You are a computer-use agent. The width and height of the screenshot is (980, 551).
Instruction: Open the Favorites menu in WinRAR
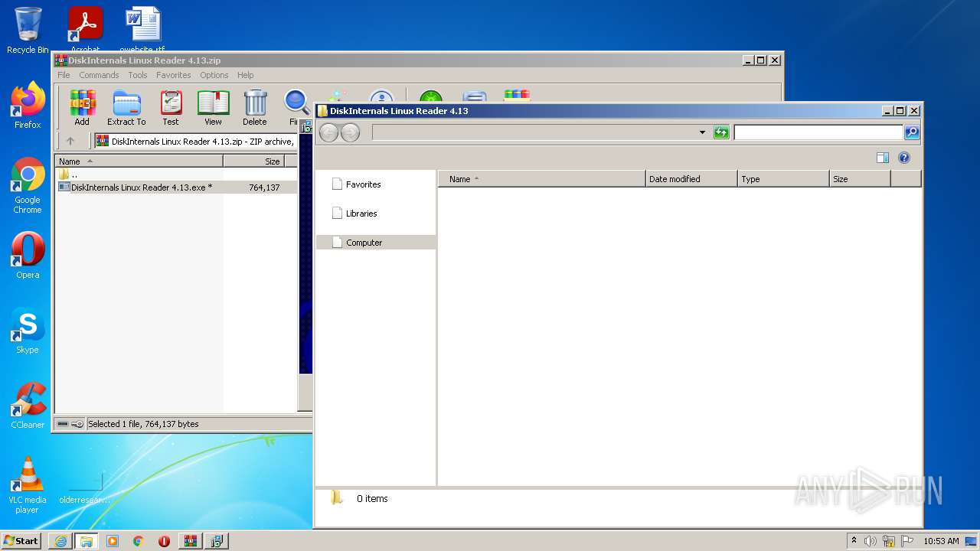click(174, 75)
